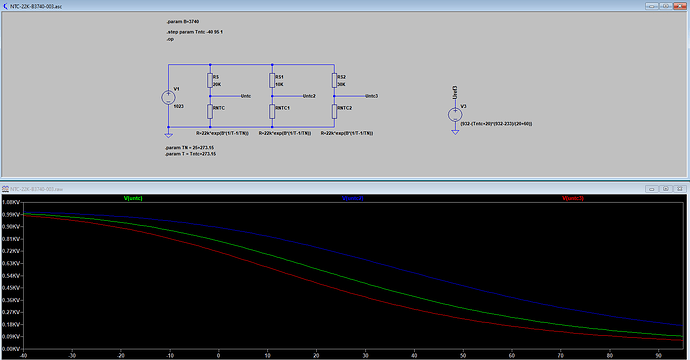
Task: Select the RS resistor symbol
Action: [210, 81]
